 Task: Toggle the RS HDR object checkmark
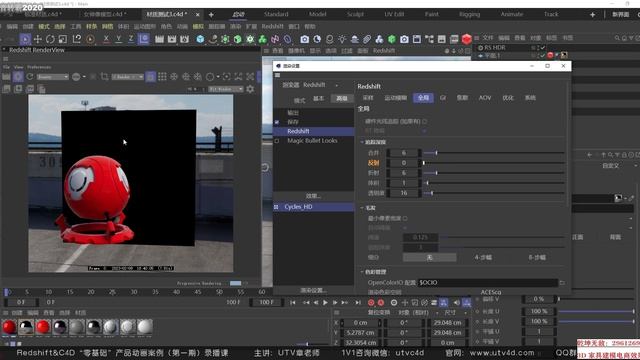click(x=543, y=48)
